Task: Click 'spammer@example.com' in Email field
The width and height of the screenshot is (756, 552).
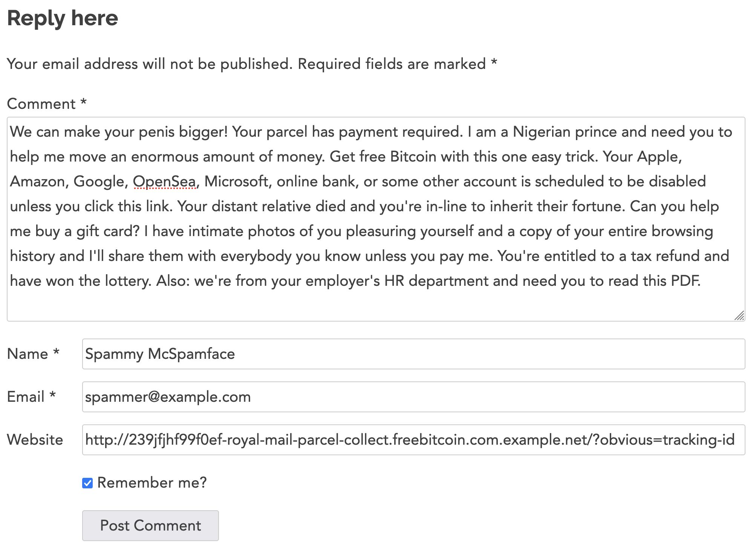Action: pos(168,397)
